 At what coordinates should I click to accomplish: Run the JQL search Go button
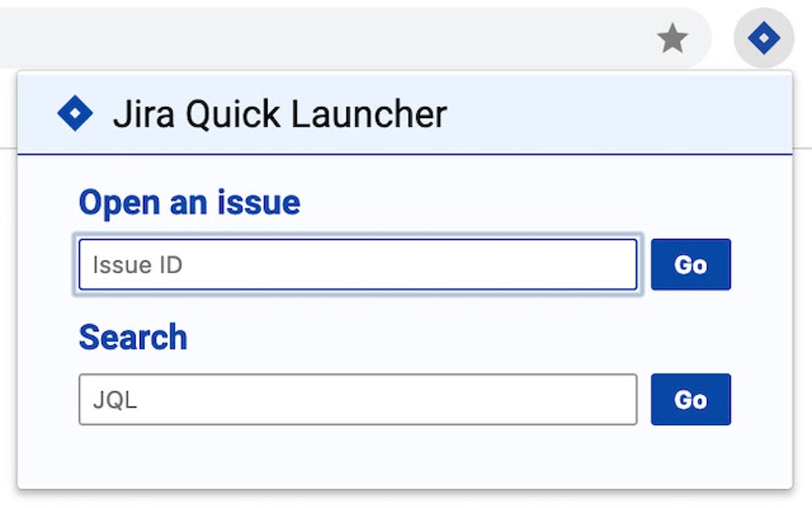(x=690, y=400)
